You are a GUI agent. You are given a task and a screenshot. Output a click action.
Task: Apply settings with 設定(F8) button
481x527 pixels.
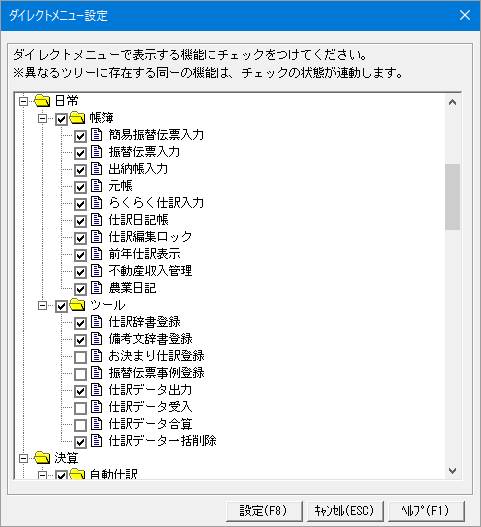[x=263, y=511]
